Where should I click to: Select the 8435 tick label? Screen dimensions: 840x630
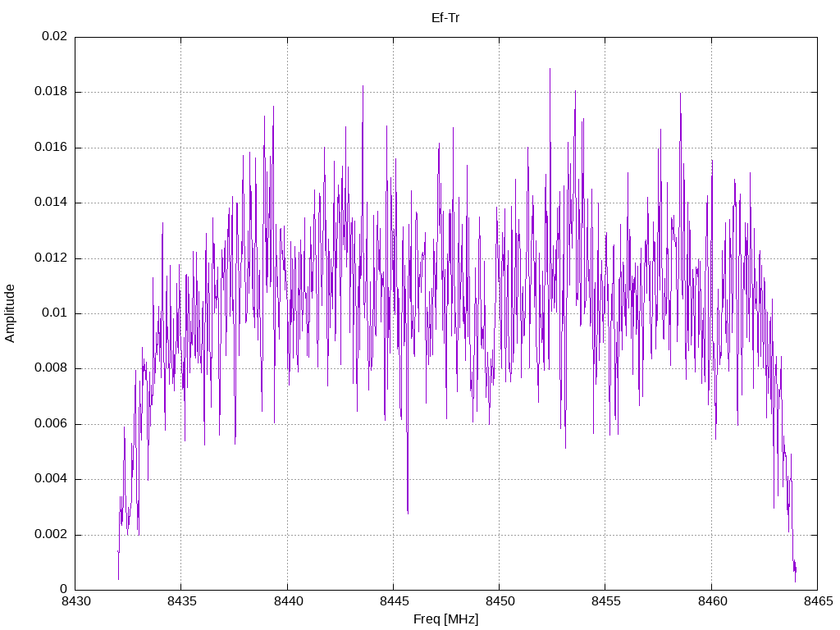[182, 601]
